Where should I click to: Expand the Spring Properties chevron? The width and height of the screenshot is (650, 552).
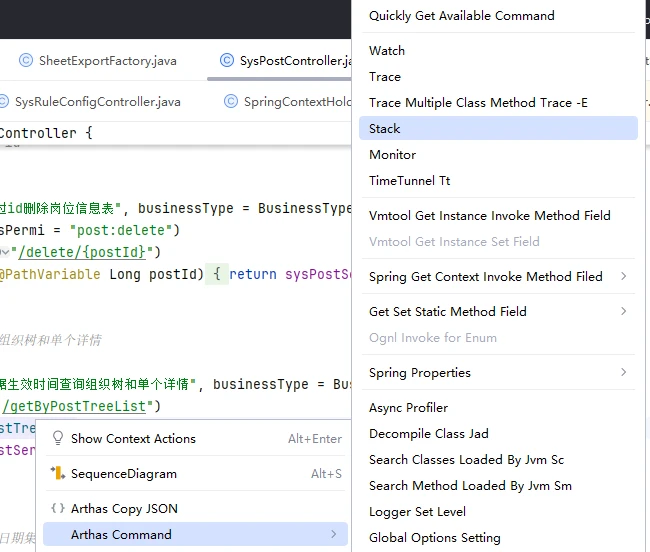click(623, 372)
